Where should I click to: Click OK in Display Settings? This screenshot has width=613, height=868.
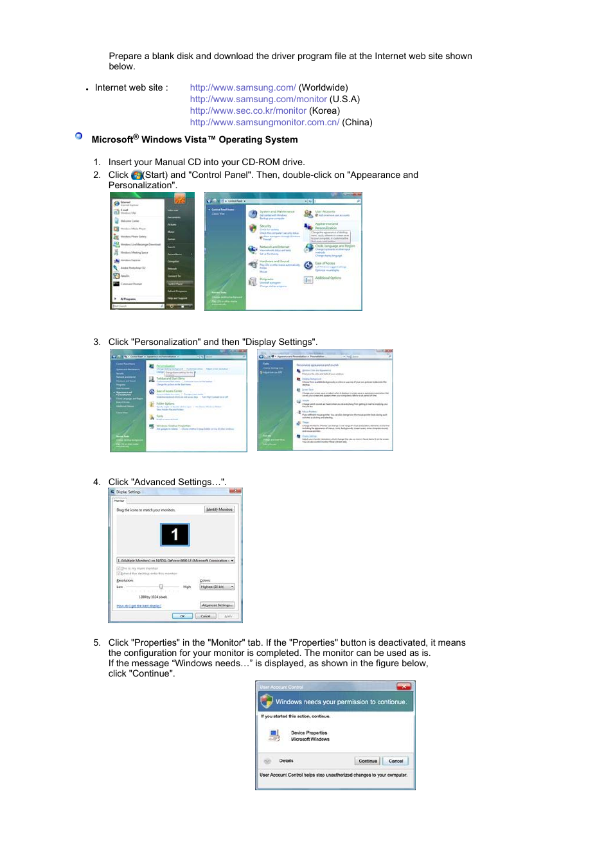182,616
